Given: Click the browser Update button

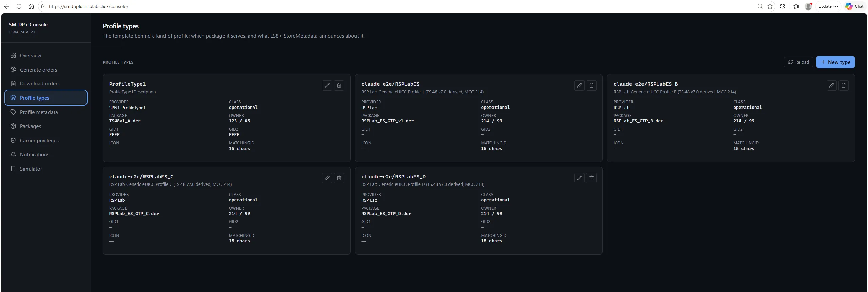Looking at the screenshot, I should [828, 6].
